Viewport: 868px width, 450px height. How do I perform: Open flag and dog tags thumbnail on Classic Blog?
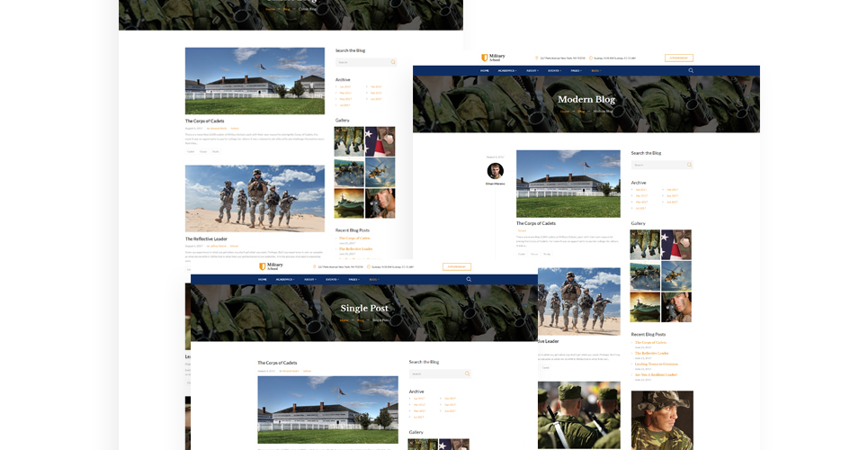(380, 141)
